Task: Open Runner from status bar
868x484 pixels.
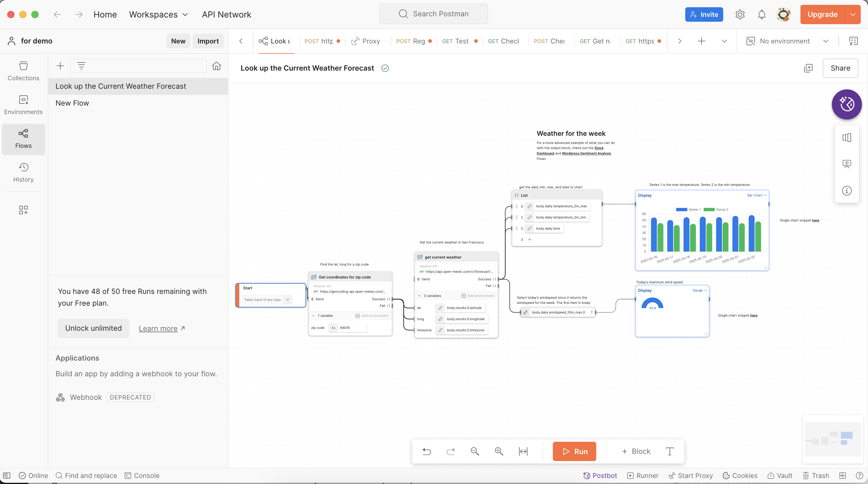Action: click(643, 476)
